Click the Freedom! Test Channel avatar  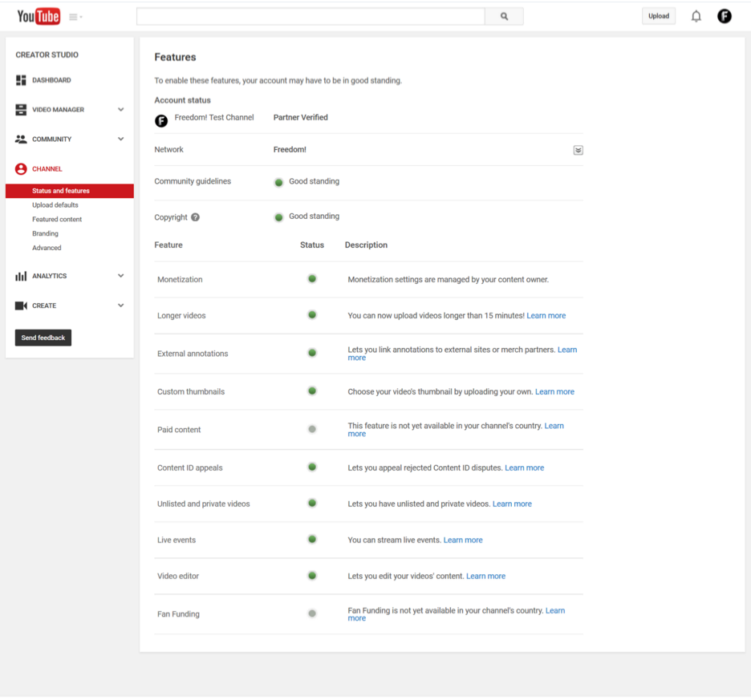click(161, 120)
